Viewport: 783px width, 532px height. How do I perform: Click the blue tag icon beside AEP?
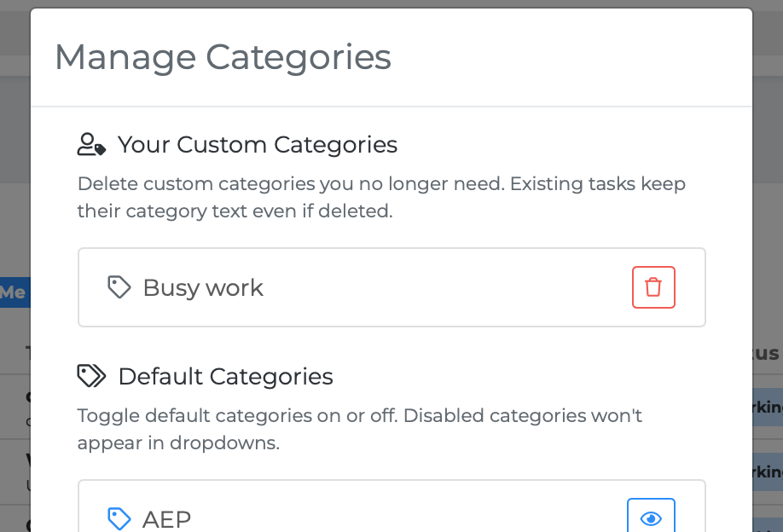coord(119,518)
